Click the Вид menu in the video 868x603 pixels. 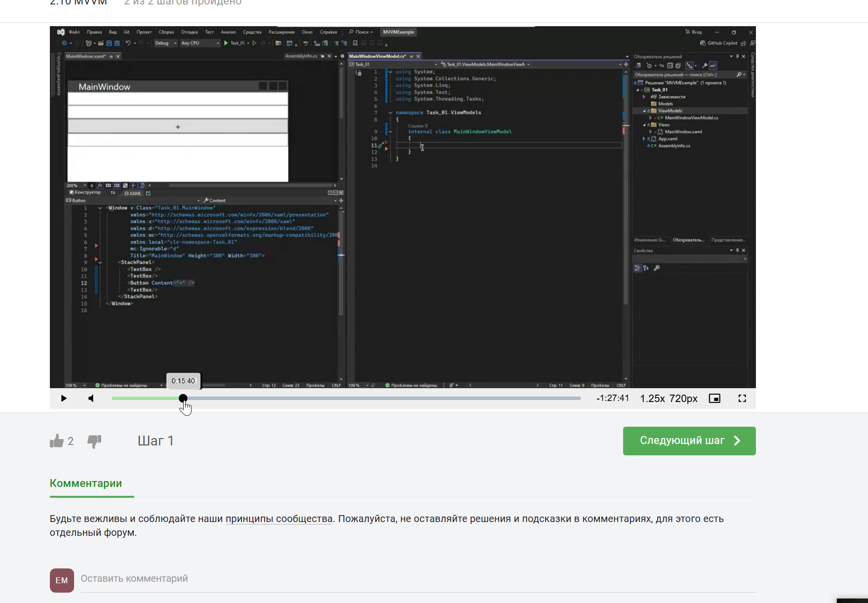[x=113, y=32]
